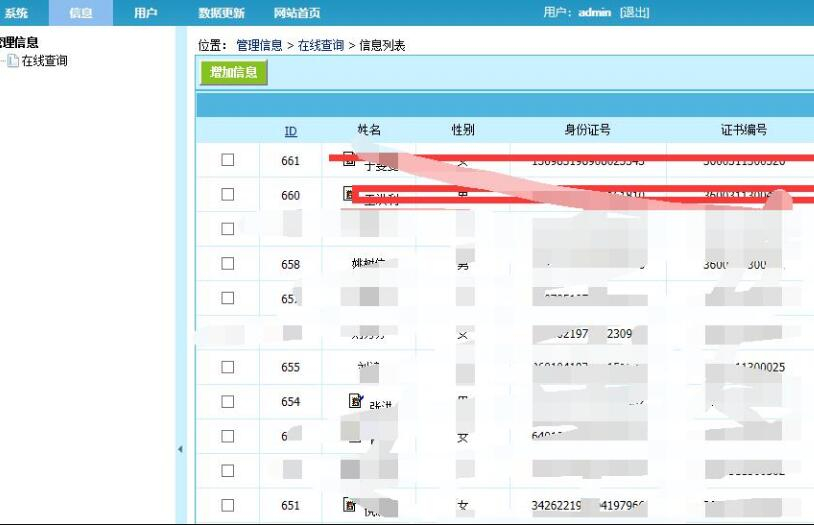This screenshot has height=525, width=814.
Task: Open the 数据更新 menu
Action: [x=221, y=13]
